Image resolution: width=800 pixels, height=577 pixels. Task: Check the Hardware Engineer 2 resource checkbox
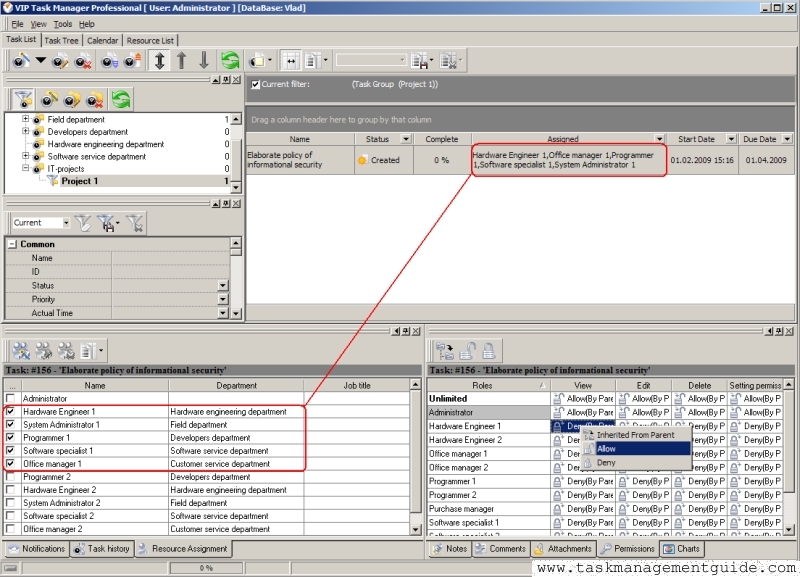[10, 489]
